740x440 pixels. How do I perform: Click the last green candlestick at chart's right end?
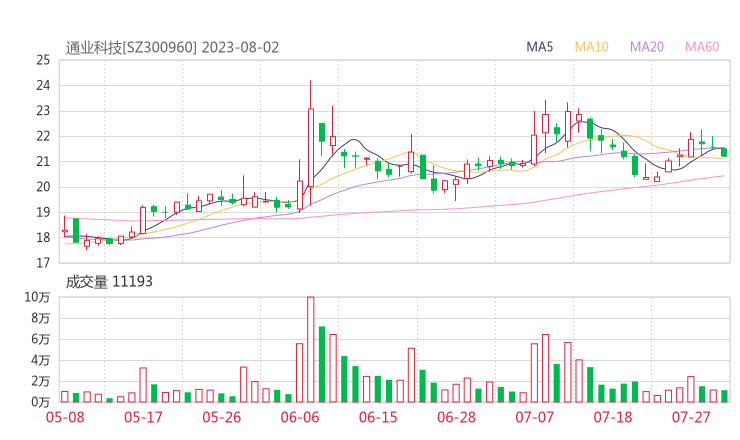pos(724,152)
